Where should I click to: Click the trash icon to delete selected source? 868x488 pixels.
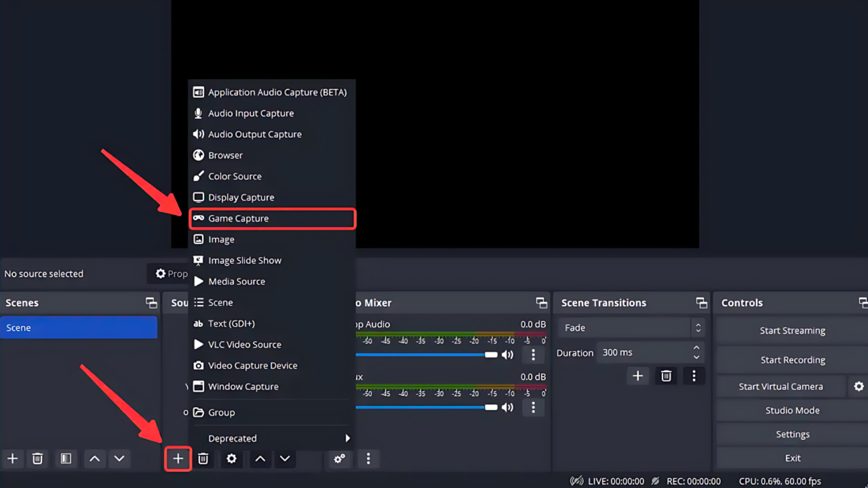click(x=203, y=459)
